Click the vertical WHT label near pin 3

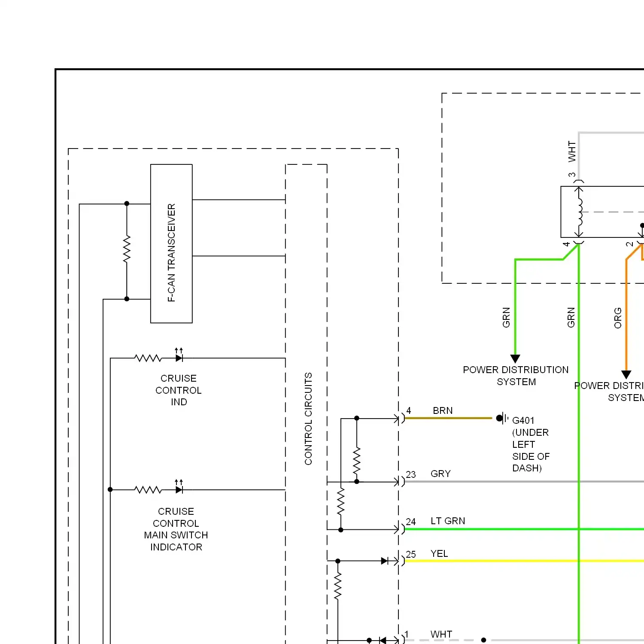pos(572,152)
